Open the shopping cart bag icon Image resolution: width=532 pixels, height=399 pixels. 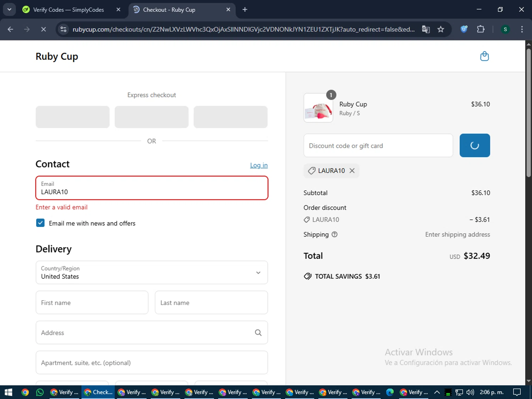tap(484, 56)
